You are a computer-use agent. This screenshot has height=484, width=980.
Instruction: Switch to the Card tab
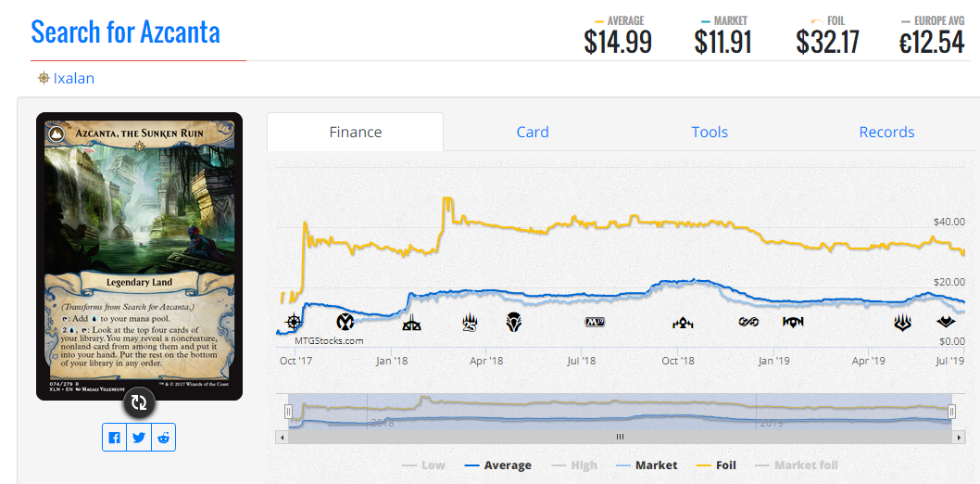point(533,132)
